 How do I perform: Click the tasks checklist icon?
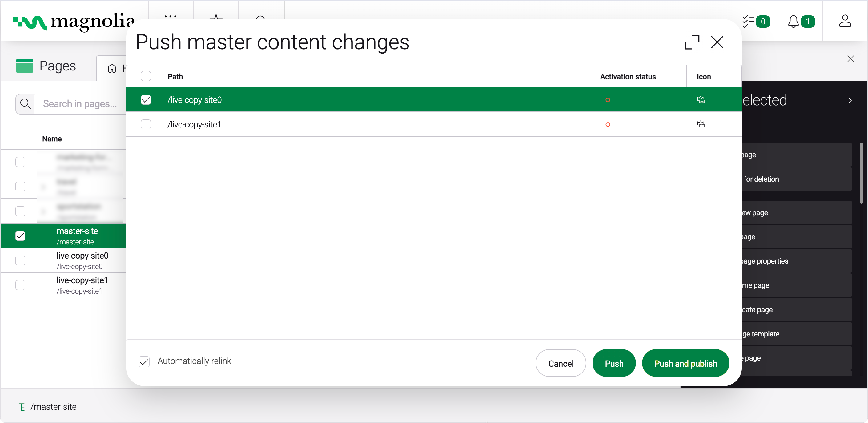748,22
